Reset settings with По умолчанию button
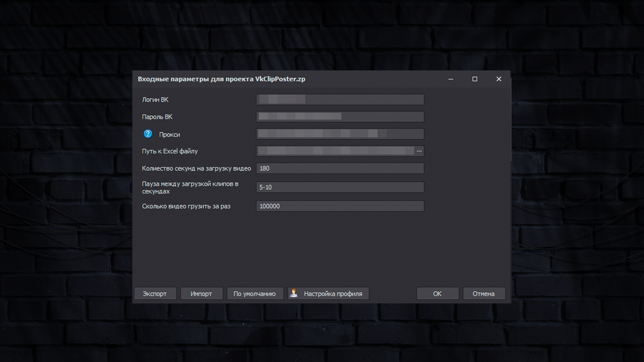Image resolution: width=644 pixels, height=362 pixels. [x=255, y=294]
